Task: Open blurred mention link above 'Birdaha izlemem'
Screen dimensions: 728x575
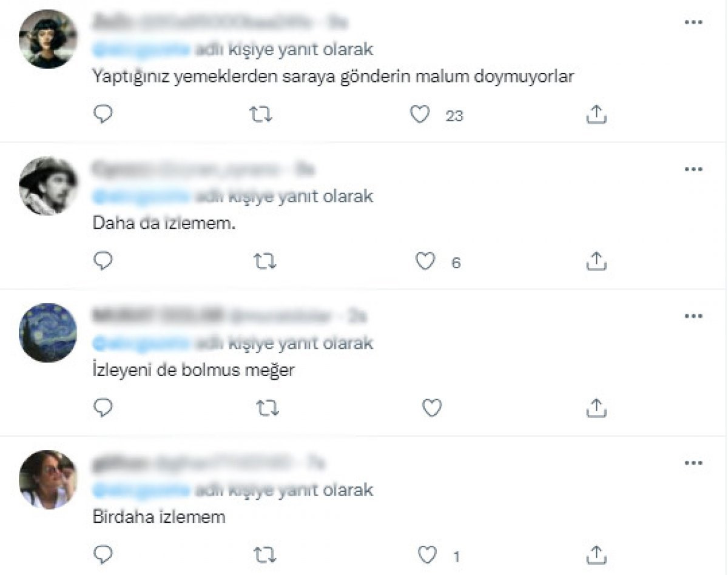Action: 141,489
